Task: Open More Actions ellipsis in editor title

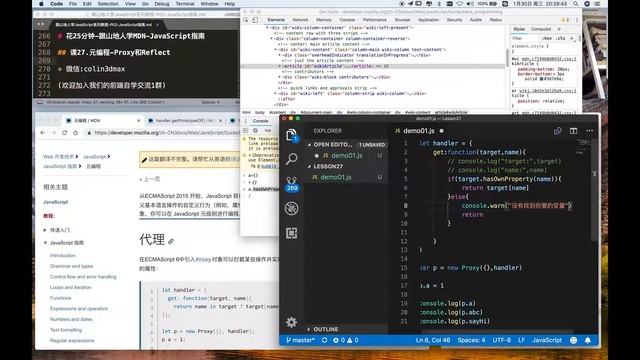Action: (589, 131)
